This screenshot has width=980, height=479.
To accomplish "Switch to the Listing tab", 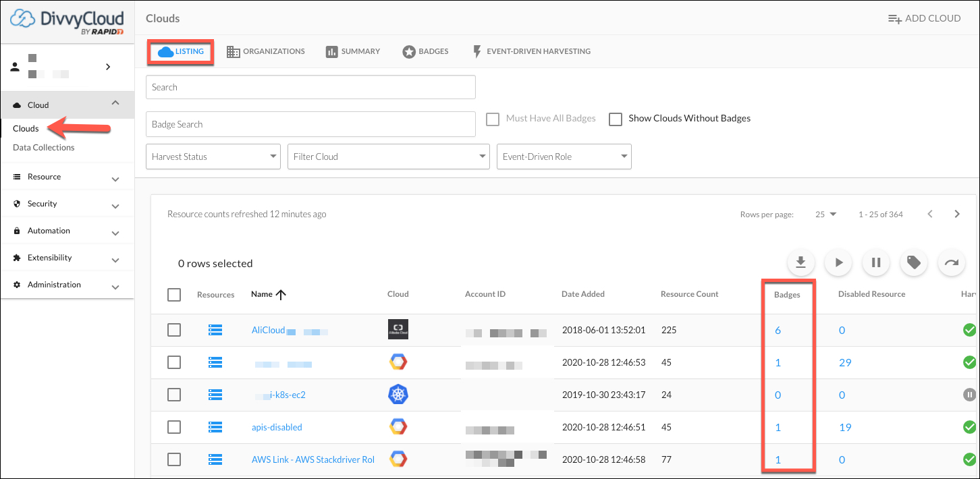I will point(181,51).
